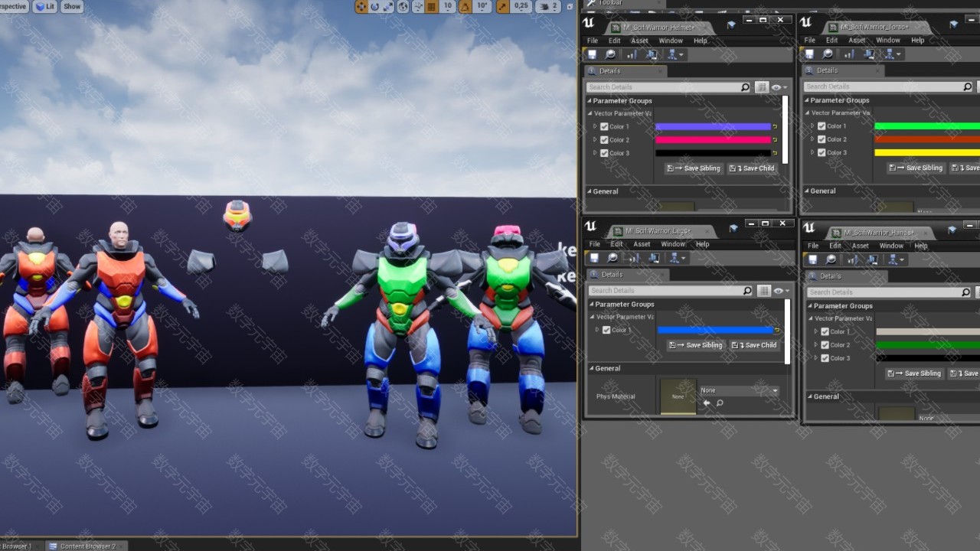Select the viewport rotate tool
Image resolution: width=980 pixels, height=551 pixels.
pos(375,6)
